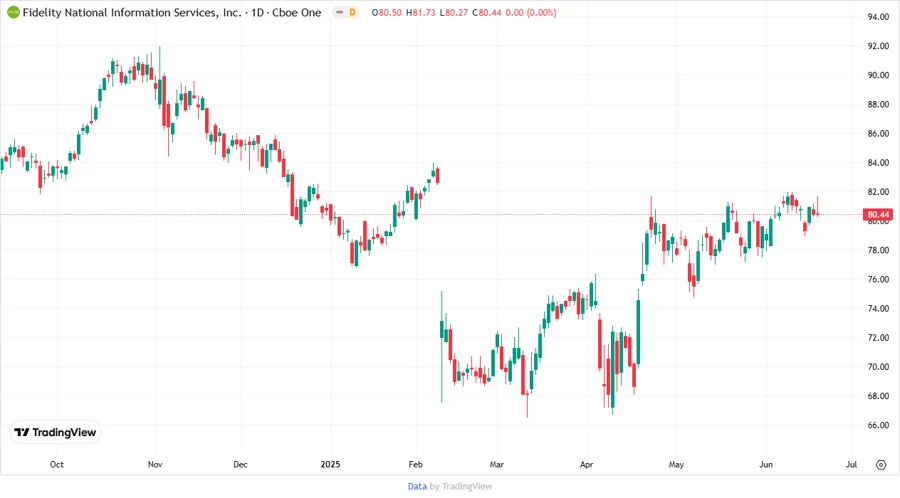The image size is (900, 498).
Task: Click the 68.00 price axis label
Action: pos(878,396)
